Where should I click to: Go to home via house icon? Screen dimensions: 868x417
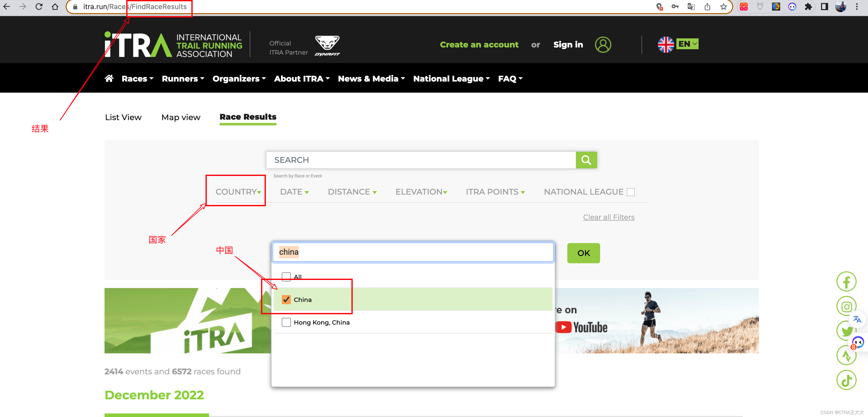click(x=109, y=78)
